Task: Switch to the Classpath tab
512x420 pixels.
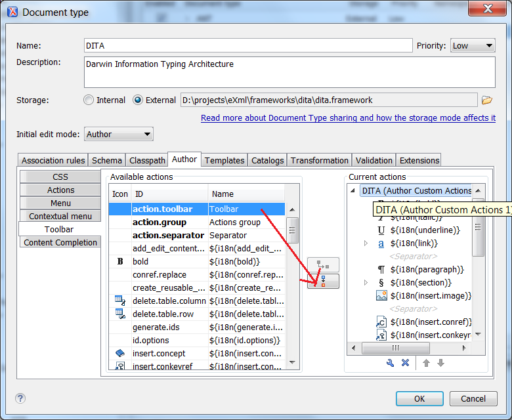Action: (x=147, y=160)
